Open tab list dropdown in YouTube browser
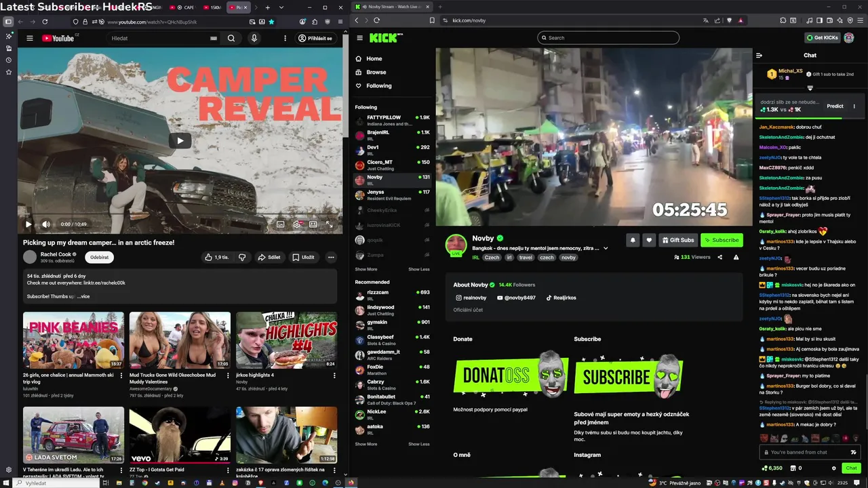 tap(281, 7)
